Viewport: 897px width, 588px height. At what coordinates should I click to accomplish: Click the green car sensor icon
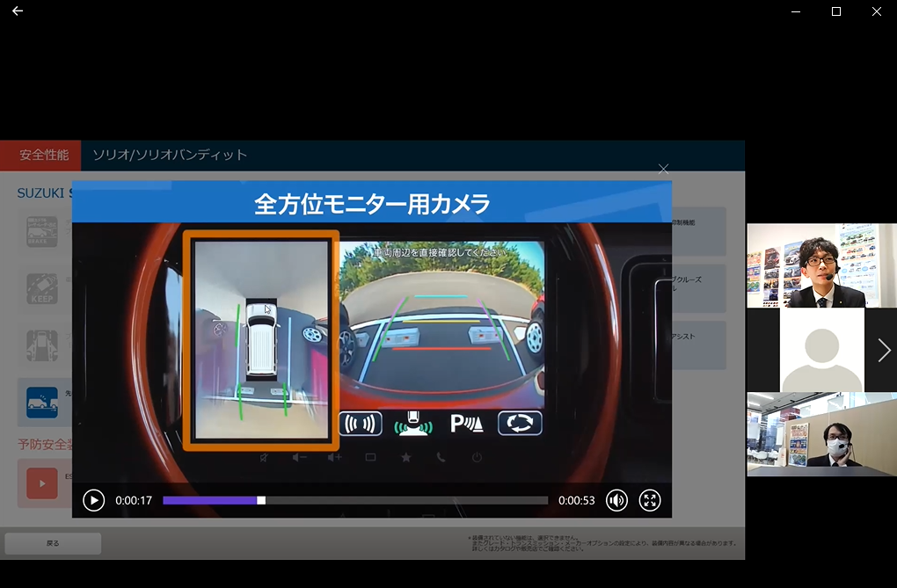413,424
